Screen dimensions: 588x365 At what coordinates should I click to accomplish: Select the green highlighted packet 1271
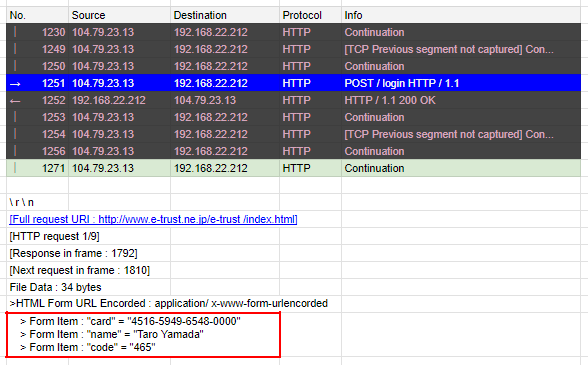tap(293, 168)
